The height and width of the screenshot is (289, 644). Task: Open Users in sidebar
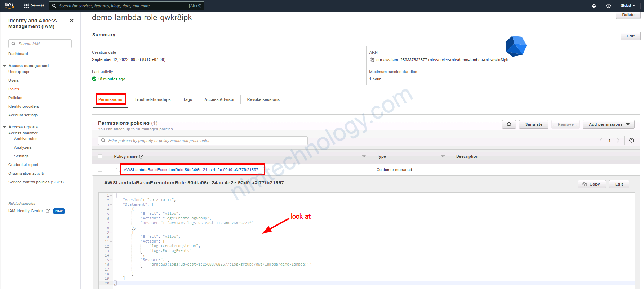click(14, 80)
